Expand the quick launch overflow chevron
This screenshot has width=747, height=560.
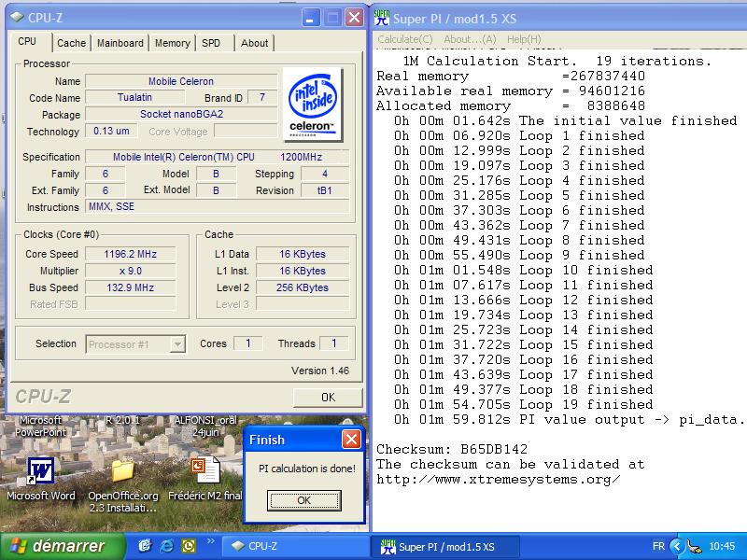[x=211, y=541]
